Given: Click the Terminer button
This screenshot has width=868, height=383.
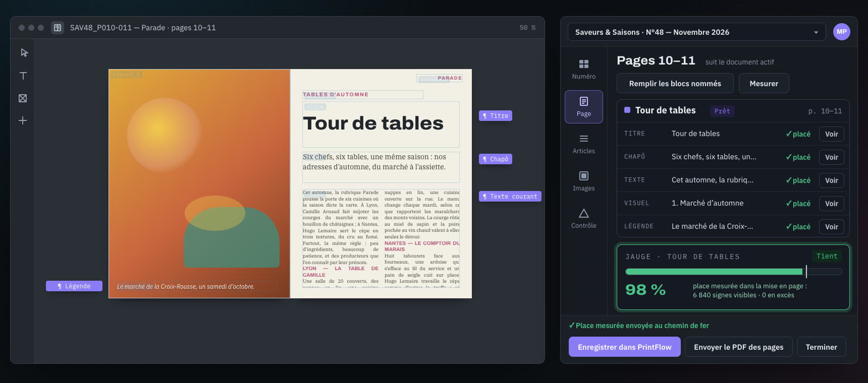Looking at the screenshot, I should point(821,347).
